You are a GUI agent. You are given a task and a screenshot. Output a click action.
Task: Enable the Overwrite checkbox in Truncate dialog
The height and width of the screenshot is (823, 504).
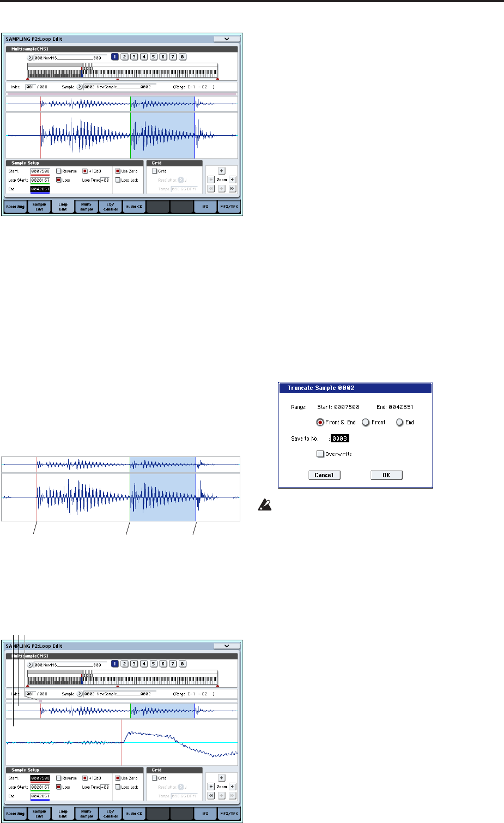click(320, 454)
